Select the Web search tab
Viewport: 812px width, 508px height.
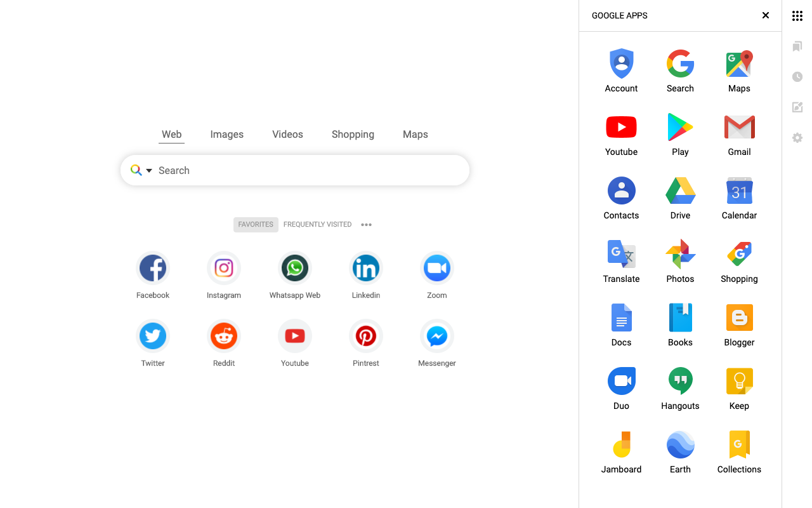tap(172, 135)
